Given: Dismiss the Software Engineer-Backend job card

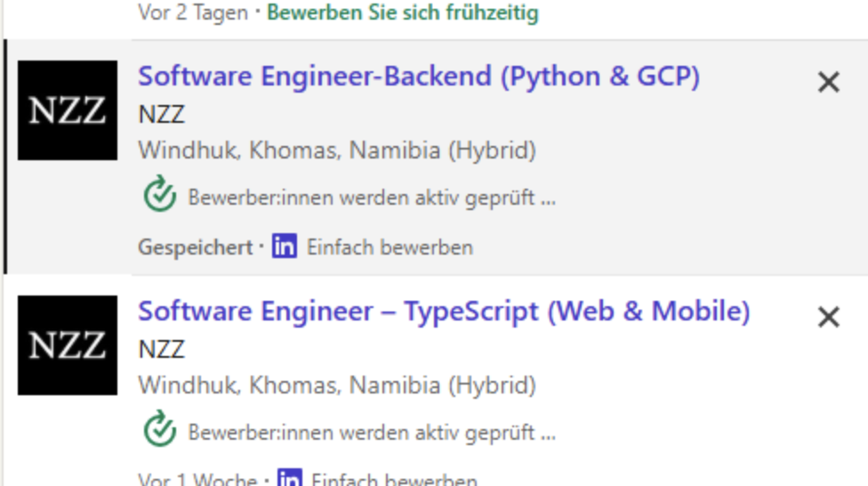Looking at the screenshot, I should [828, 82].
